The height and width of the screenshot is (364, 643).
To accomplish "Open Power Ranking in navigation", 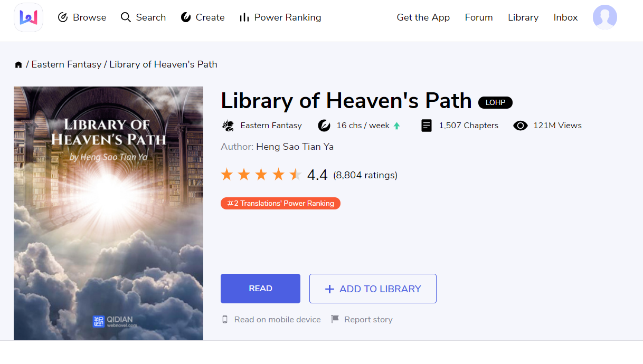I will click(x=280, y=17).
